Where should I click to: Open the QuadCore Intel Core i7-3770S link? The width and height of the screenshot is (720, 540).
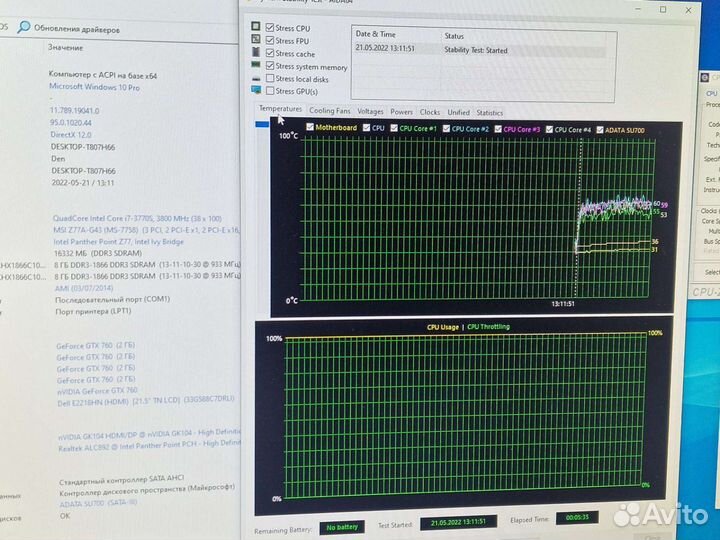pos(137,219)
